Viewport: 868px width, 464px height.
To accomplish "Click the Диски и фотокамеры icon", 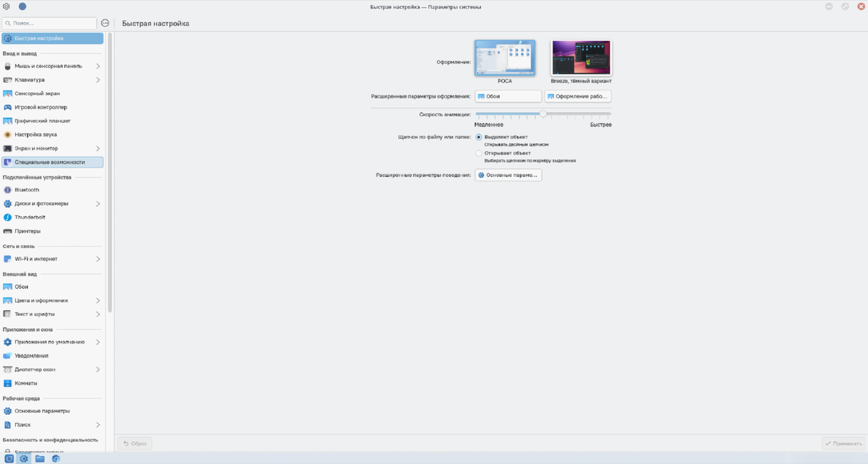I will [8, 204].
